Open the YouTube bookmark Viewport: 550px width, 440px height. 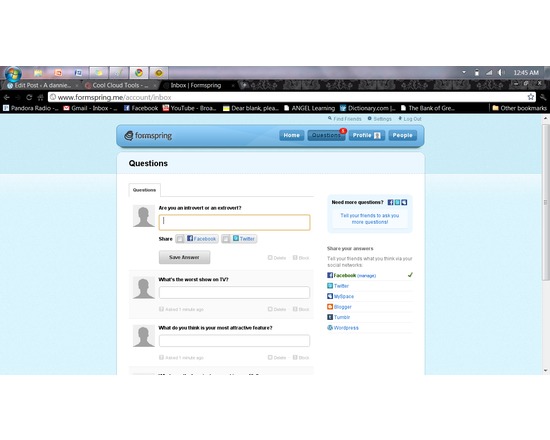click(x=189, y=108)
